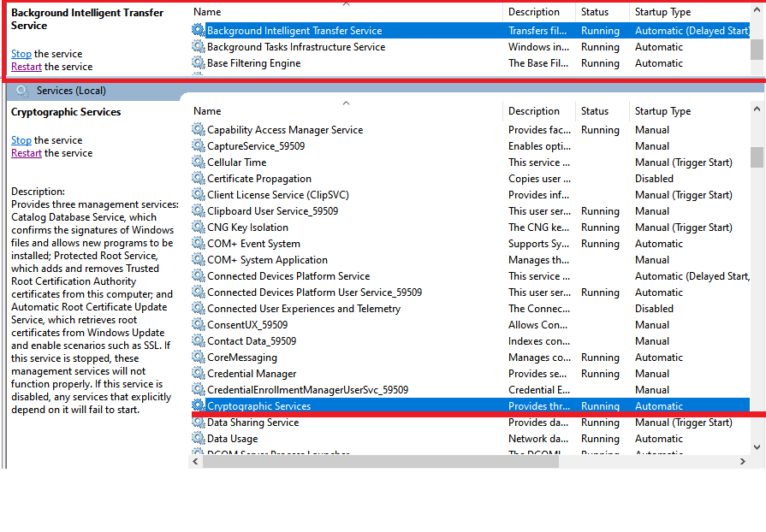Click horizontal scrollbar thumb
The height and width of the screenshot is (532, 766).
point(381,461)
